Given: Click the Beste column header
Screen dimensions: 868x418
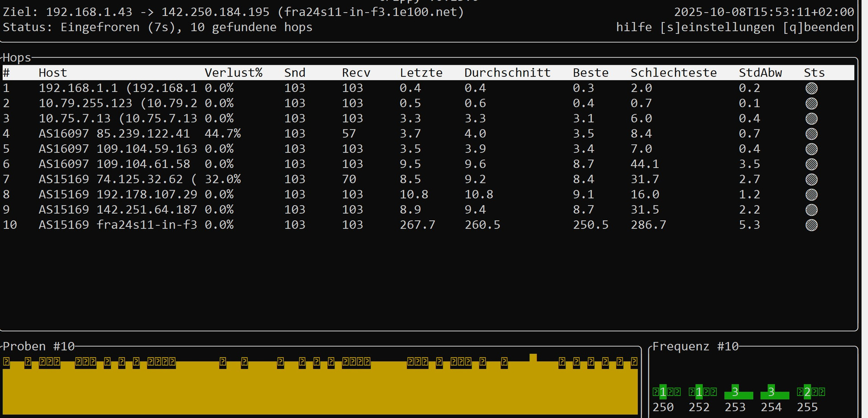Looking at the screenshot, I should [x=591, y=73].
